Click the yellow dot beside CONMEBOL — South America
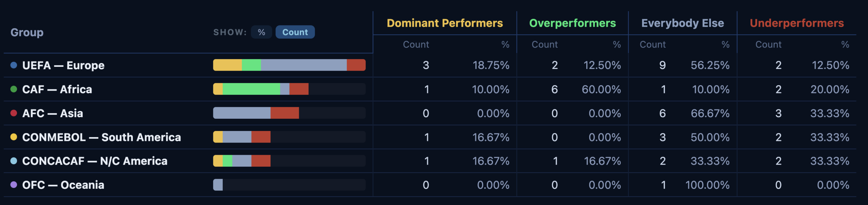The image size is (868, 205). coord(14,137)
